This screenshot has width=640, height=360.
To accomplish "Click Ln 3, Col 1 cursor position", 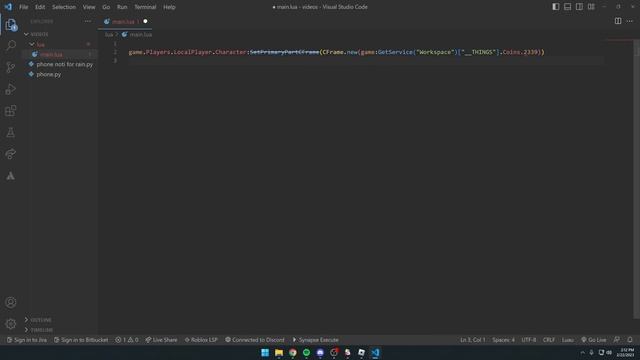I will pos(473,340).
